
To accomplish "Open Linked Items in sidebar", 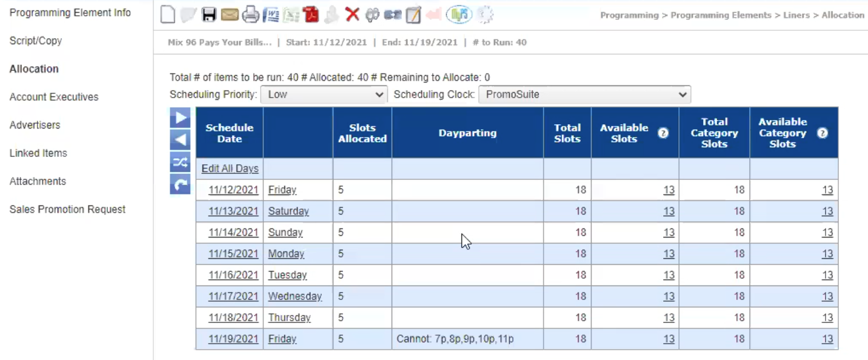I will point(38,153).
